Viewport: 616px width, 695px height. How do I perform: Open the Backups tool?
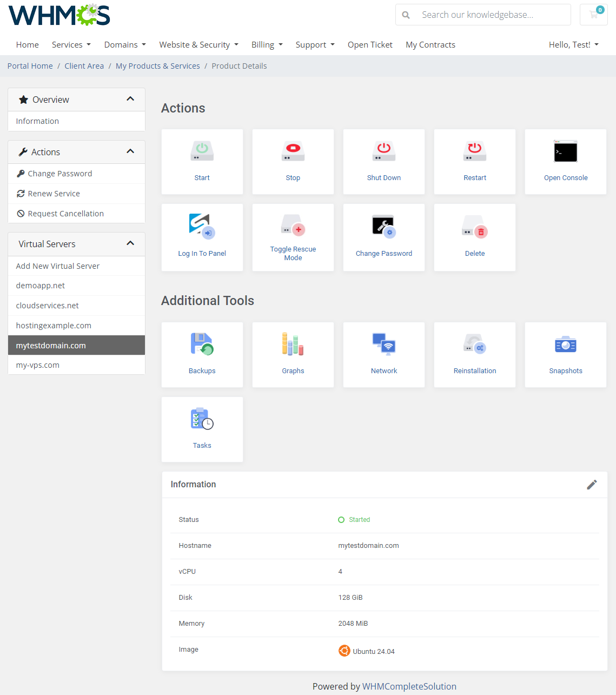[202, 354]
